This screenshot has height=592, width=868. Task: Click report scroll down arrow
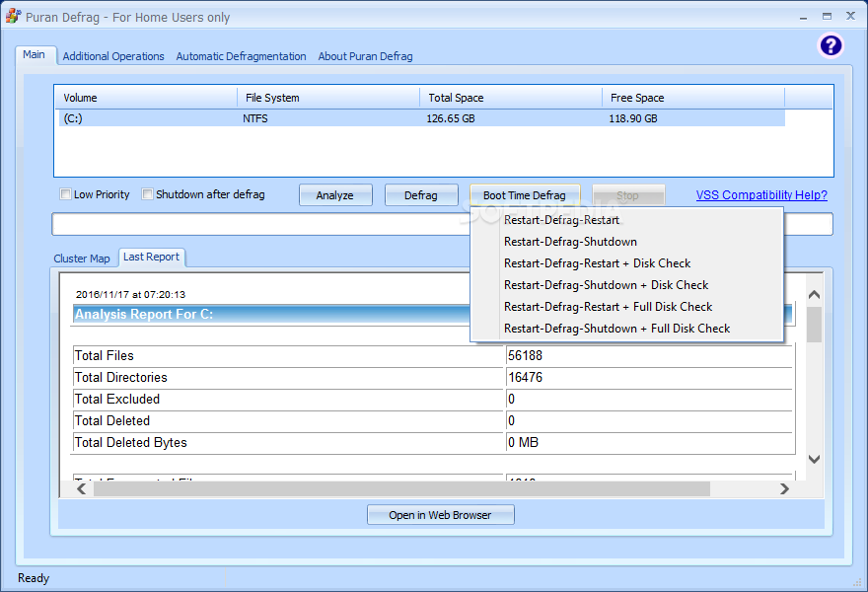coord(814,459)
